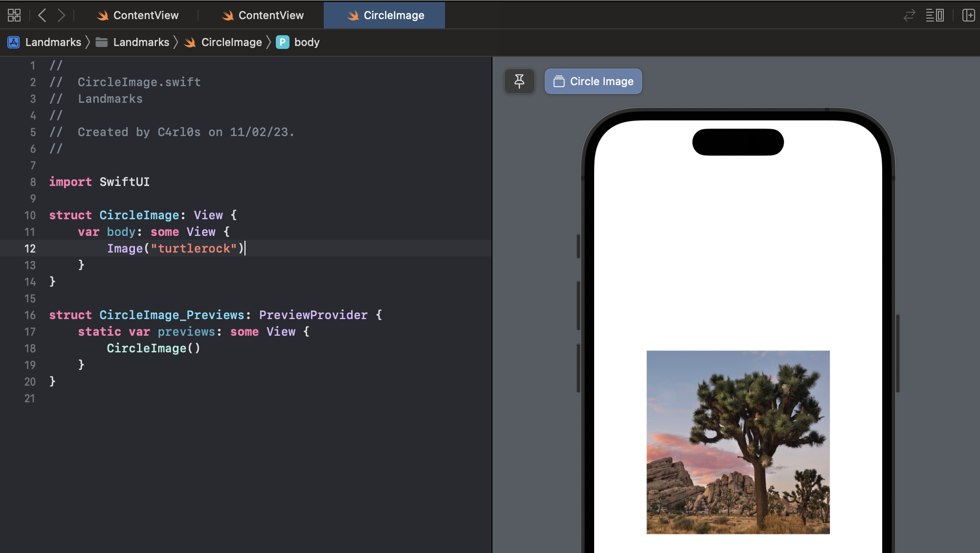The height and width of the screenshot is (553, 980).
Task: Click the Landmarks project icon in breadcrumb
Action: tap(14, 42)
